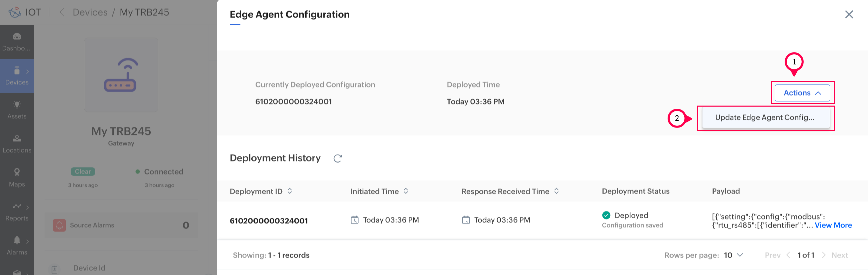Click Devices breadcrumb link

click(x=90, y=12)
